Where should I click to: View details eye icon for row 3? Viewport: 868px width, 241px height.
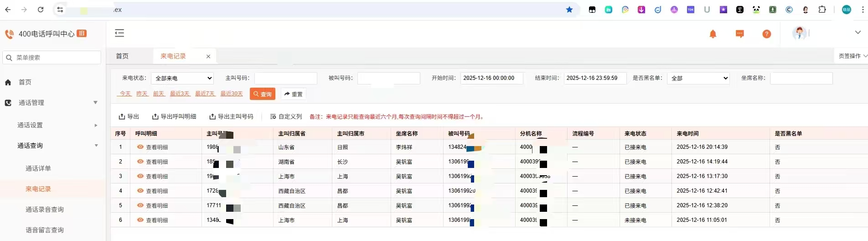click(x=140, y=176)
